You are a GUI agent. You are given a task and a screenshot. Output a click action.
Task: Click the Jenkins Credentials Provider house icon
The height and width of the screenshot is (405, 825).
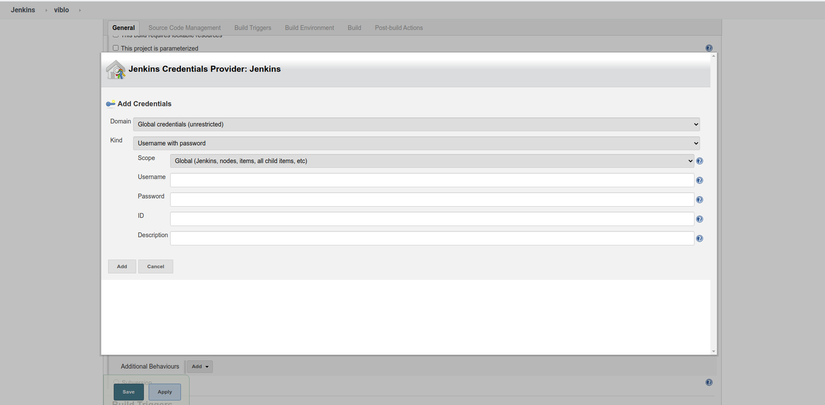click(x=116, y=69)
